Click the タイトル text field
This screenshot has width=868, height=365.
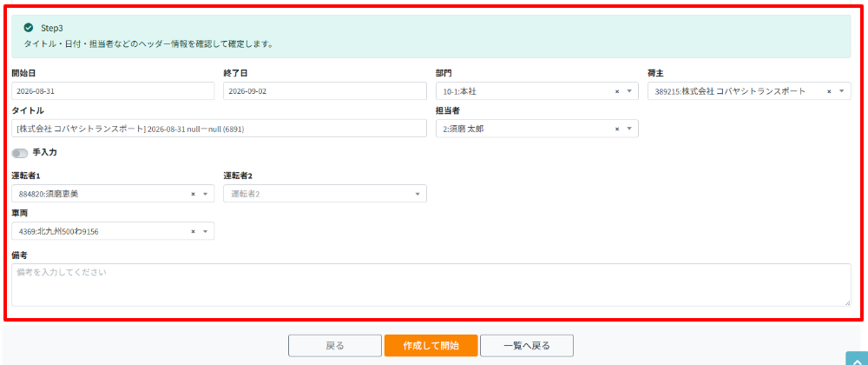pyautogui.click(x=220, y=129)
